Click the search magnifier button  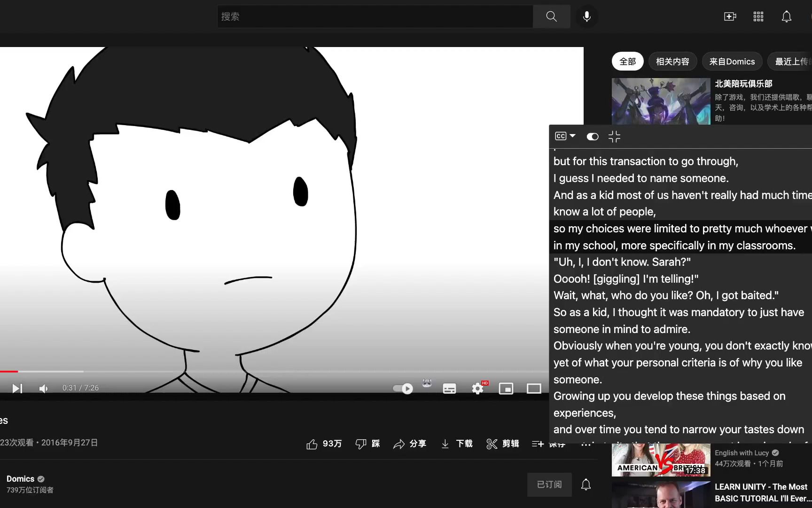[x=551, y=16]
